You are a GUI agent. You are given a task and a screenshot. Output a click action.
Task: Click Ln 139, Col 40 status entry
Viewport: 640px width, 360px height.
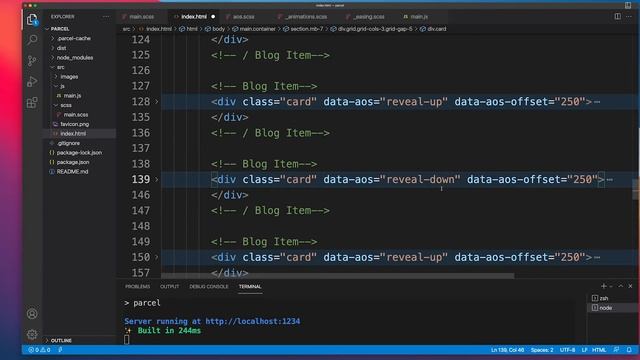(507, 350)
